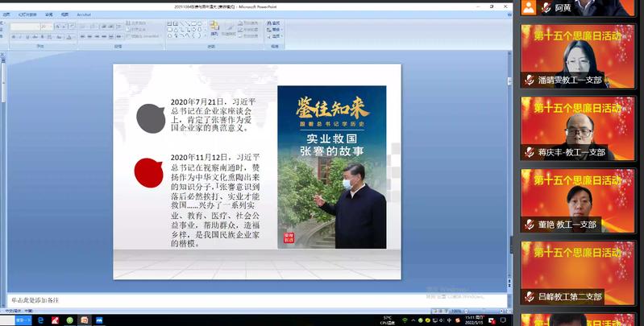Select the gray speech bubble shape
The width and height of the screenshot is (644, 326).
pos(151,118)
